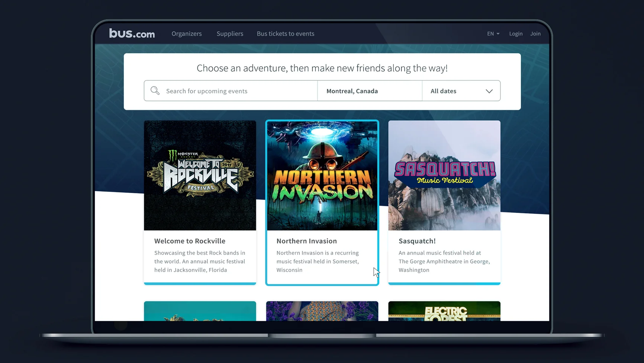Click the Northern Invasion card title
644x363 pixels.
pyautogui.click(x=307, y=241)
